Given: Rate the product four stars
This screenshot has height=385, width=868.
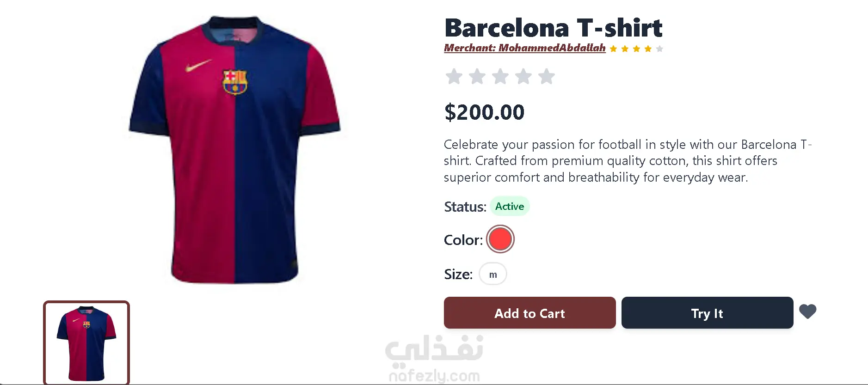Looking at the screenshot, I should pyautogui.click(x=523, y=77).
